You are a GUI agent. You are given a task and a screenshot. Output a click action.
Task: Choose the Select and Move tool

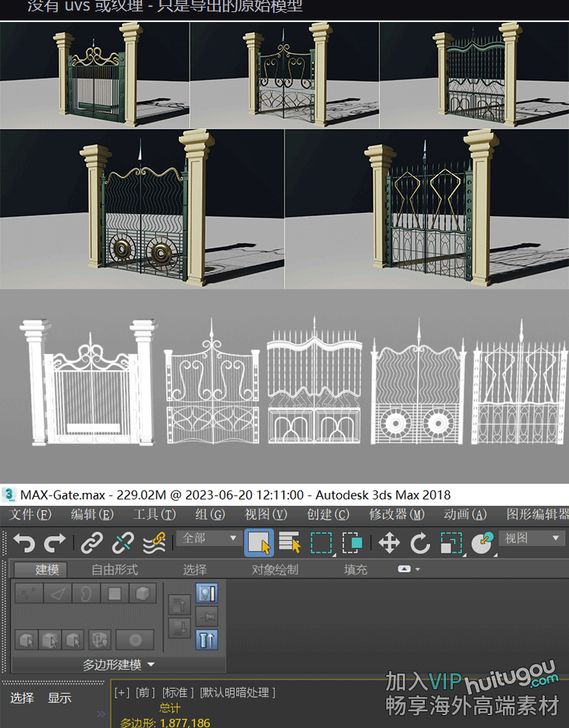388,542
